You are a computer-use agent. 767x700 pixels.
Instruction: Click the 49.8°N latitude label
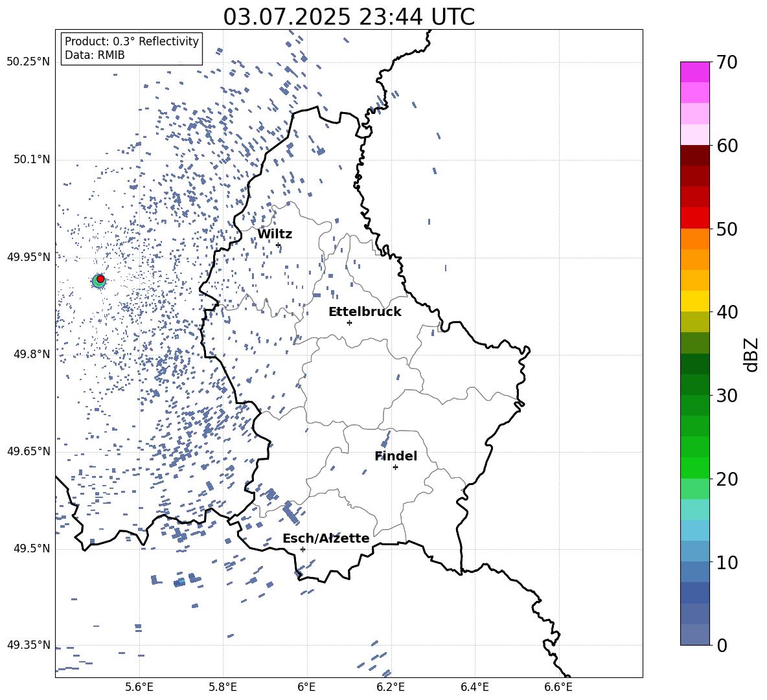coord(32,354)
